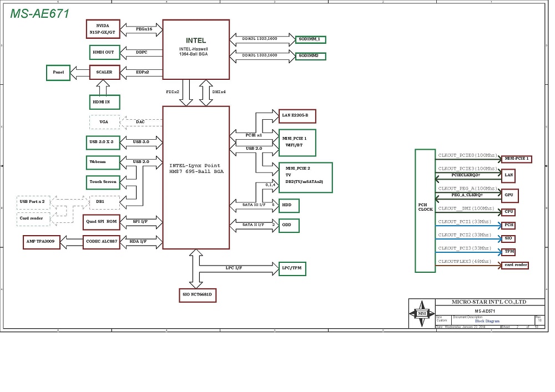Click the dashed USB Port x 2 block
The image size is (555, 392).
pos(33,202)
